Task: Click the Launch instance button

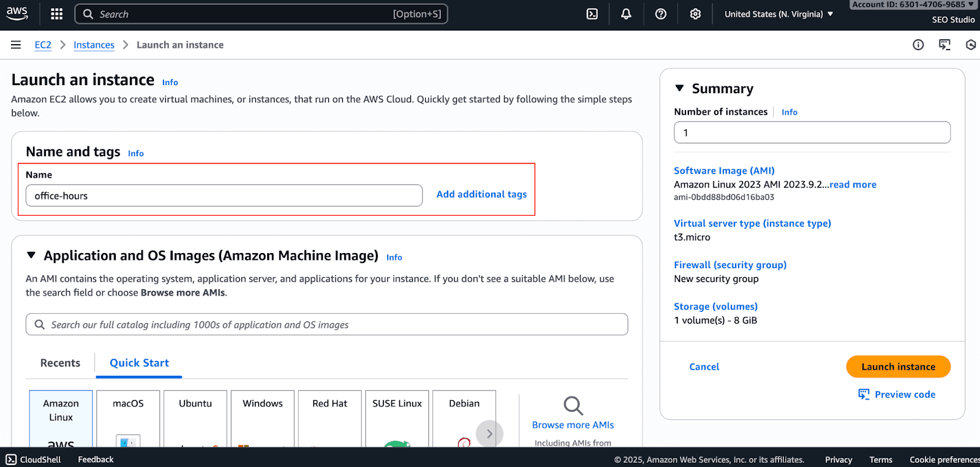Action: pos(899,366)
